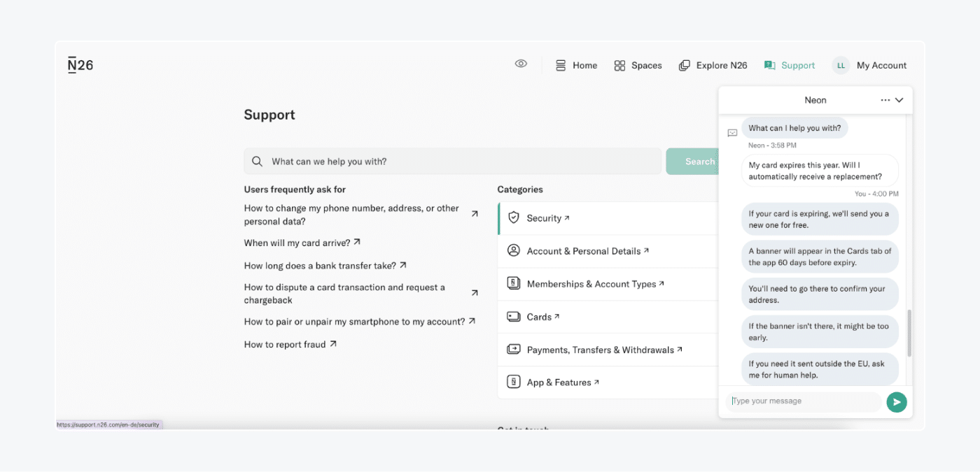The height and width of the screenshot is (472, 980).
Task: Open Memberships & Account Types category
Action: (x=608, y=284)
